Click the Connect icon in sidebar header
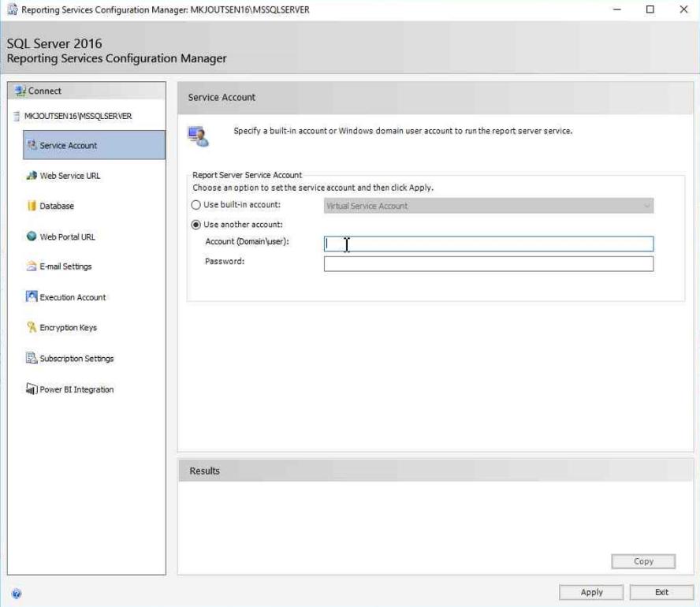 (x=20, y=91)
